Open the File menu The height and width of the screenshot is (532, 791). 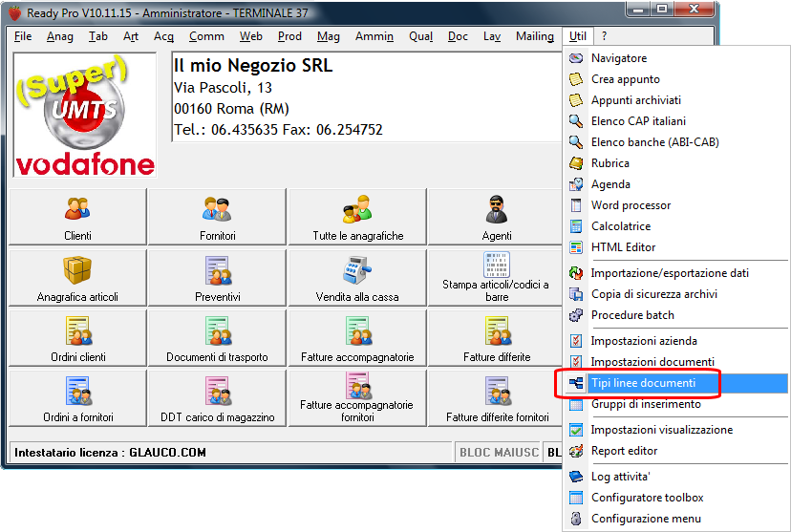(x=23, y=36)
